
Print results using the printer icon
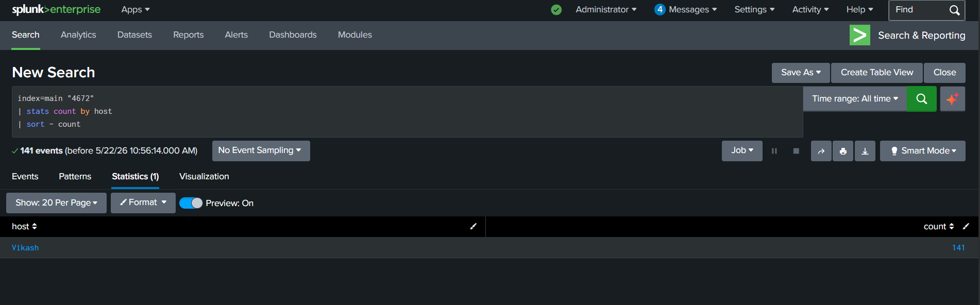point(843,151)
